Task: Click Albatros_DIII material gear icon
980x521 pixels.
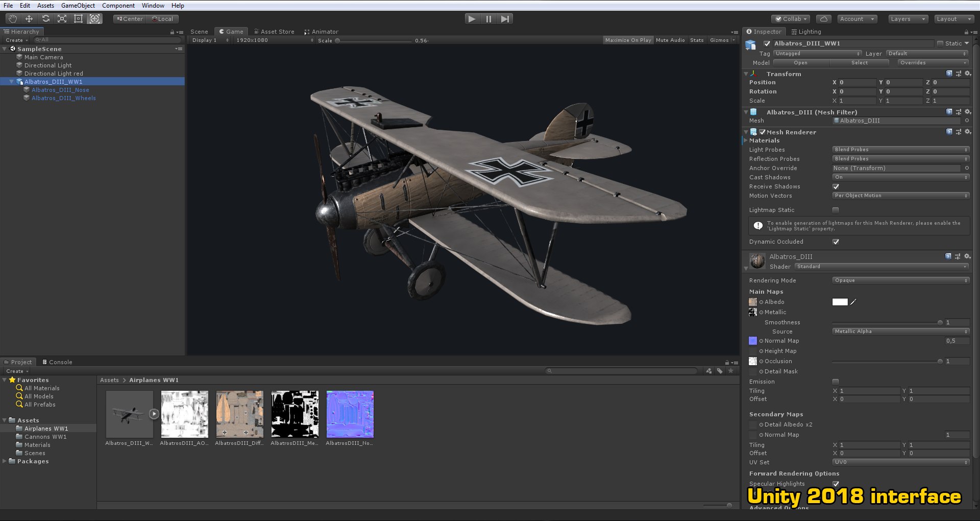Action: point(967,256)
